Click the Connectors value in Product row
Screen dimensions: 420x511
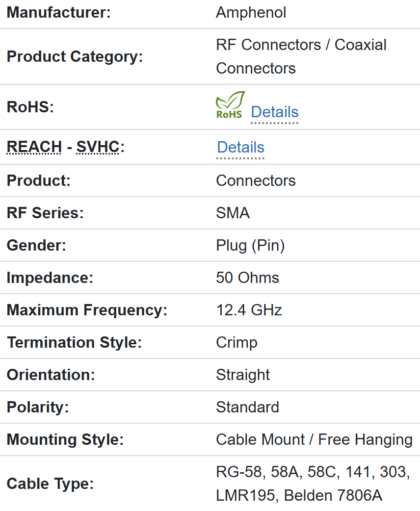click(256, 181)
